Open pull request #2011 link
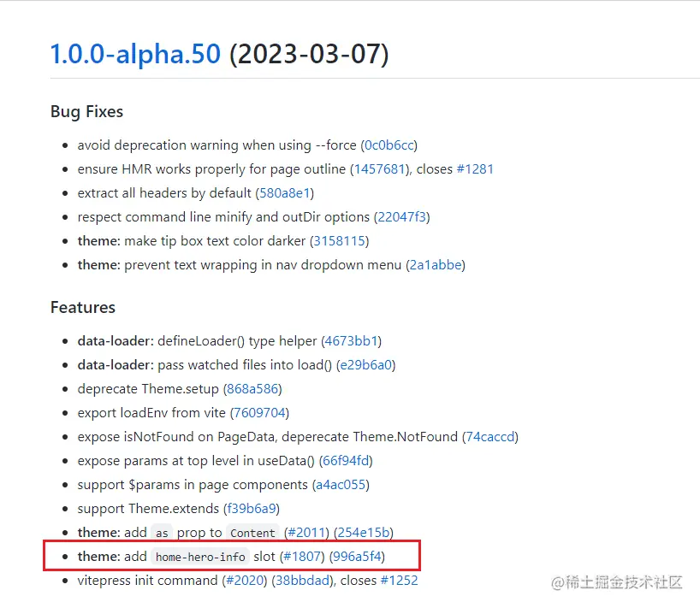Image resolution: width=700 pixels, height=608 pixels. coord(306,533)
